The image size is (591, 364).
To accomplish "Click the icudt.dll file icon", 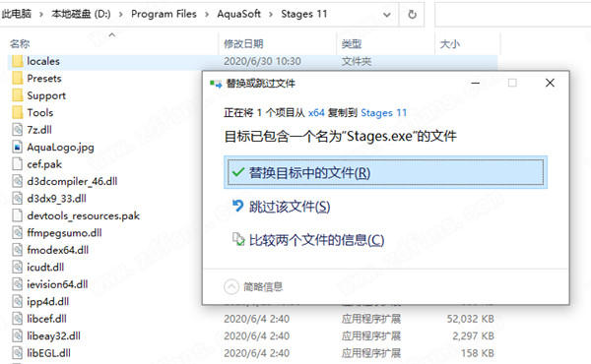I will point(17,268).
